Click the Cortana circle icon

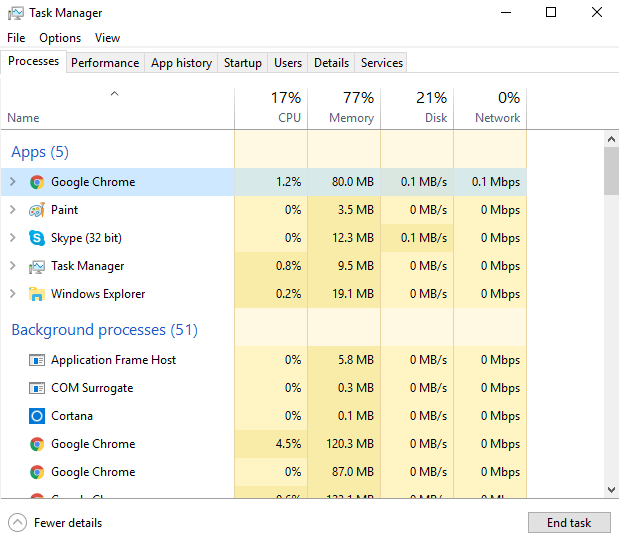tap(37, 416)
